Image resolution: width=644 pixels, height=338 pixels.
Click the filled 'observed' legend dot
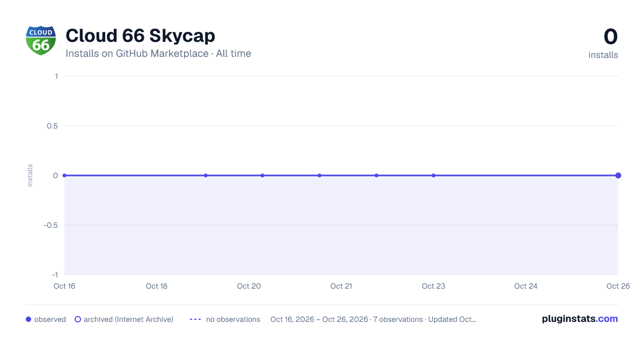(28, 319)
